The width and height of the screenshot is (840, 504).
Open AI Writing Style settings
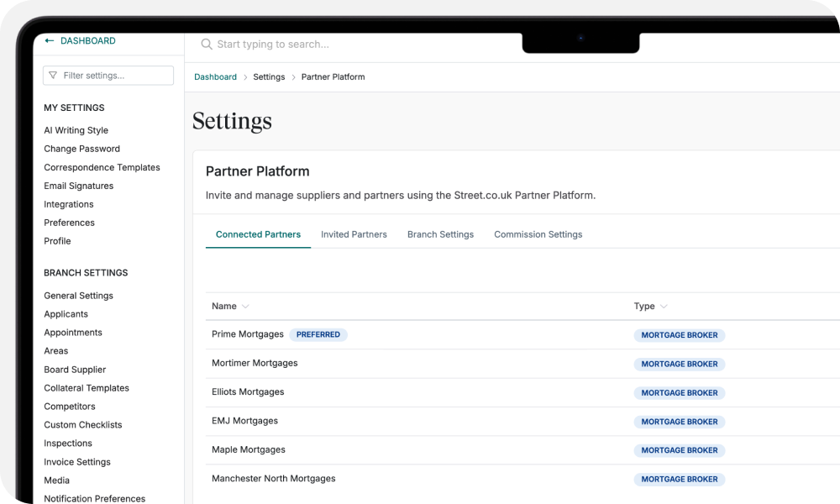coord(76,130)
